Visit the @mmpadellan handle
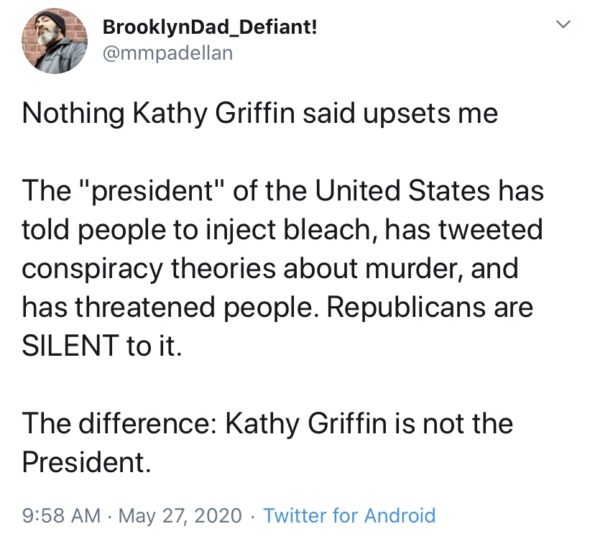The image size is (595, 539). tap(167, 53)
